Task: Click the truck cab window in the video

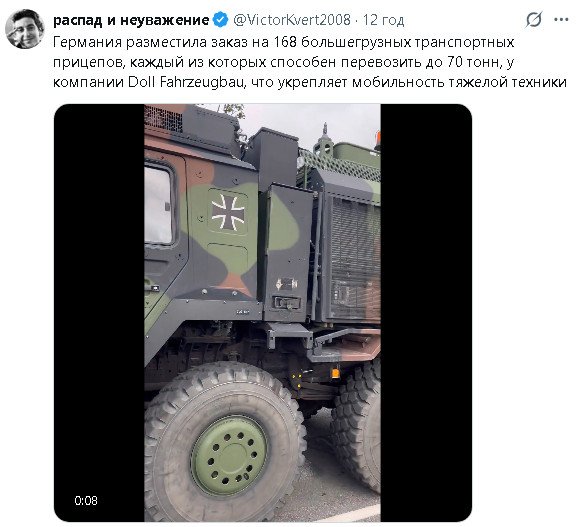Action: [x=158, y=205]
